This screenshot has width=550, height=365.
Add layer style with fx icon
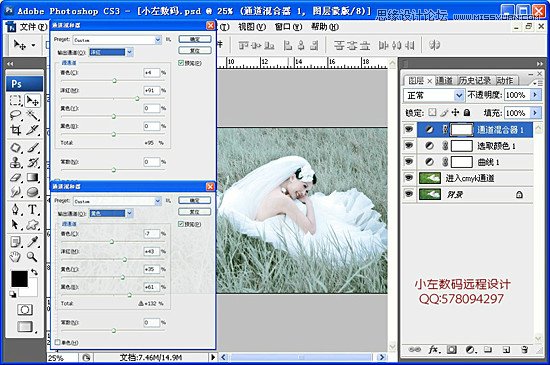[434, 350]
